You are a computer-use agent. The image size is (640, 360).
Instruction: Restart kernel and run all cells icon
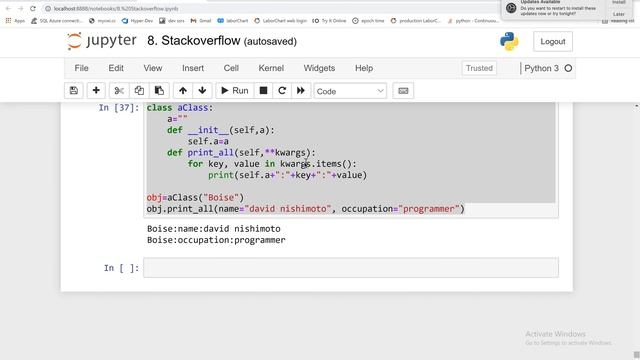click(x=301, y=91)
